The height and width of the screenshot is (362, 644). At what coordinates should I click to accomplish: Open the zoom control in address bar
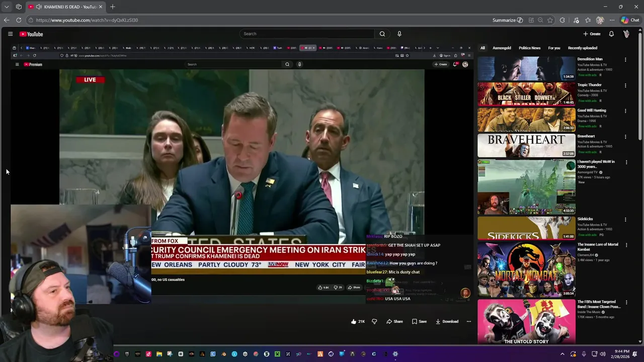[540, 20]
